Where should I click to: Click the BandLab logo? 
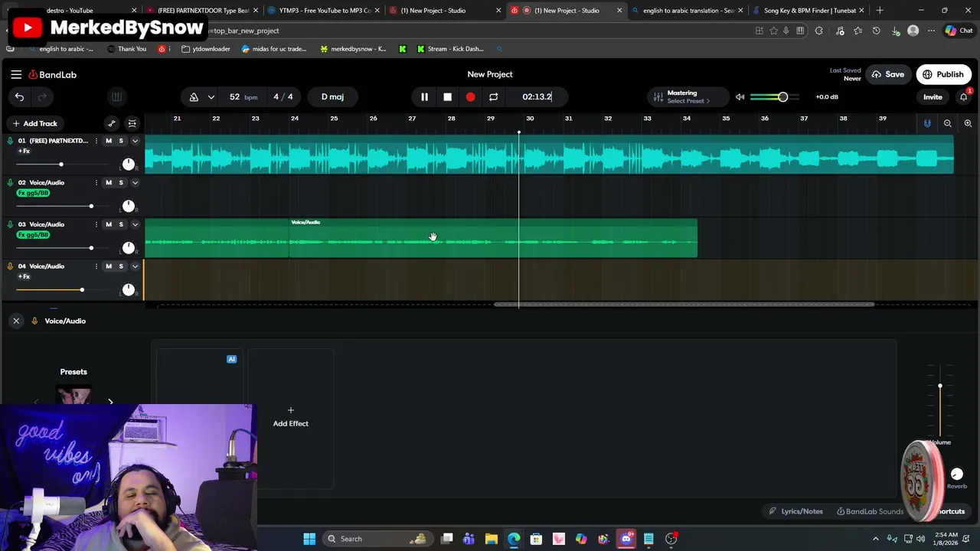[53, 74]
